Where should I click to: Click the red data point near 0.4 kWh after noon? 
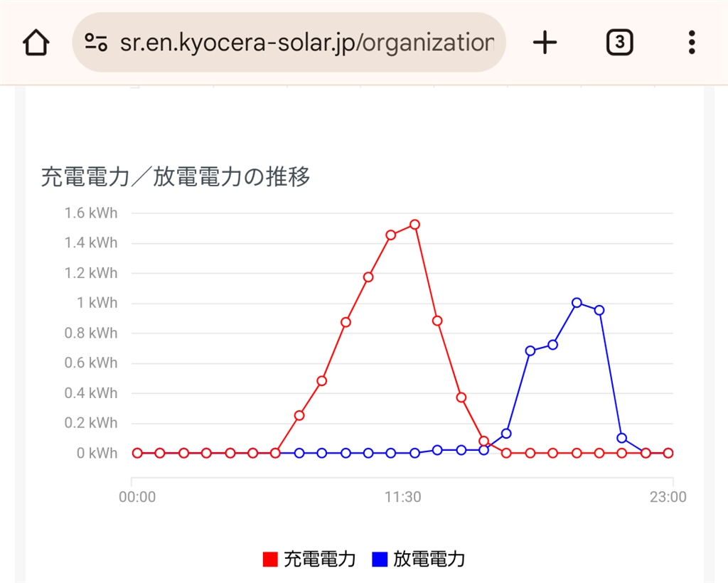pos(461,397)
